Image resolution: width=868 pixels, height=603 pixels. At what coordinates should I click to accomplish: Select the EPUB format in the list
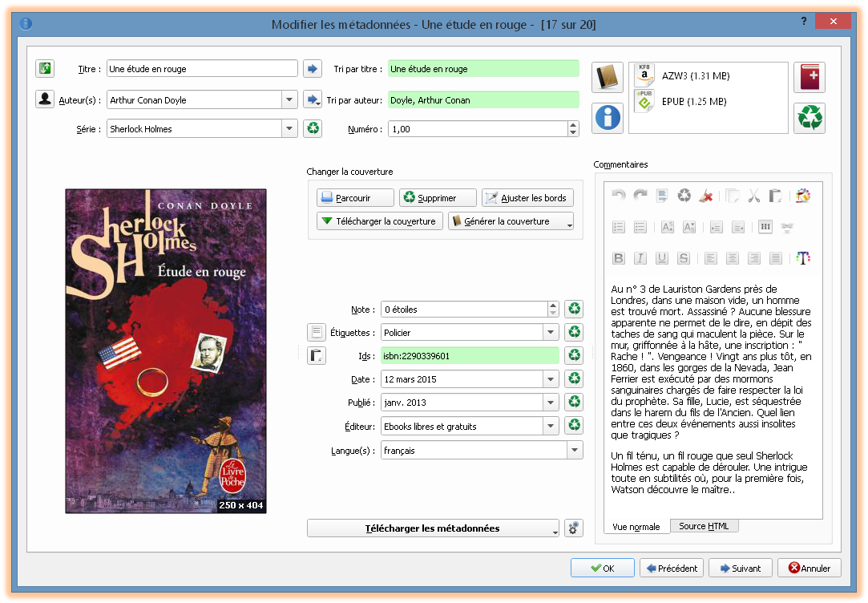[x=708, y=102]
